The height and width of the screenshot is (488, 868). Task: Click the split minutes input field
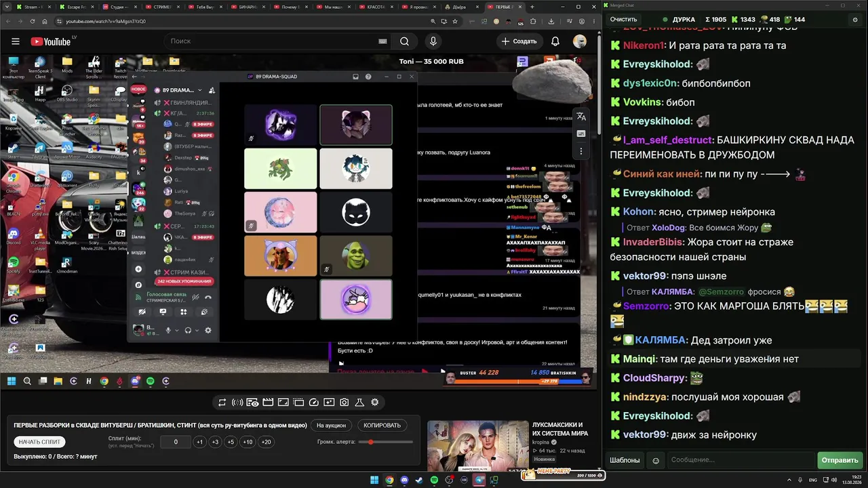[x=176, y=442]
